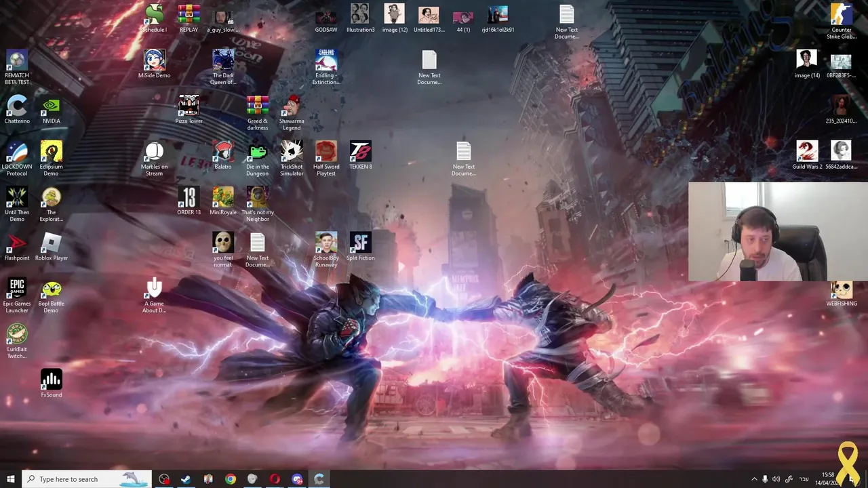Open The Dark Queen of... shortcut
Viewport: 868px width, 488px height.
pyautogui.click(x=223, y=67)
